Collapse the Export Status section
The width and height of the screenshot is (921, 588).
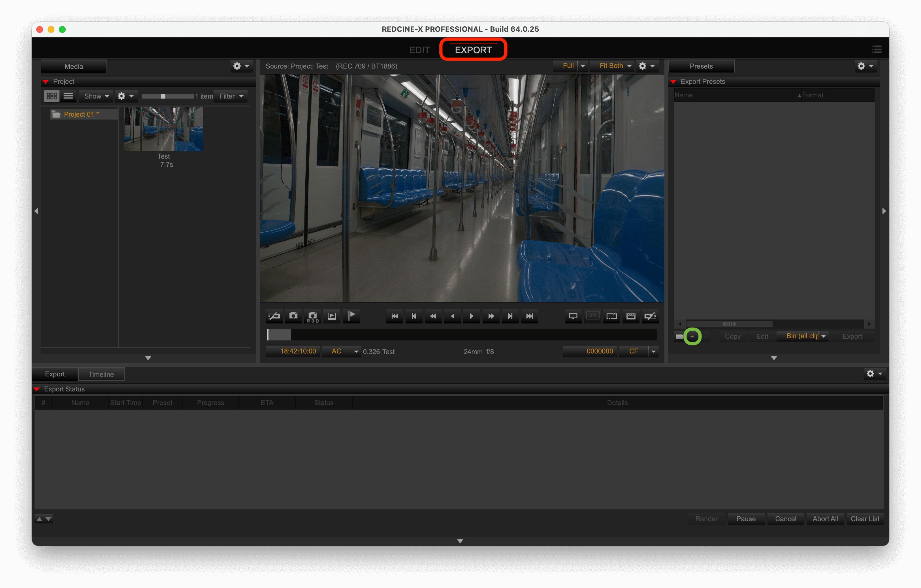(x=37, y=389)
